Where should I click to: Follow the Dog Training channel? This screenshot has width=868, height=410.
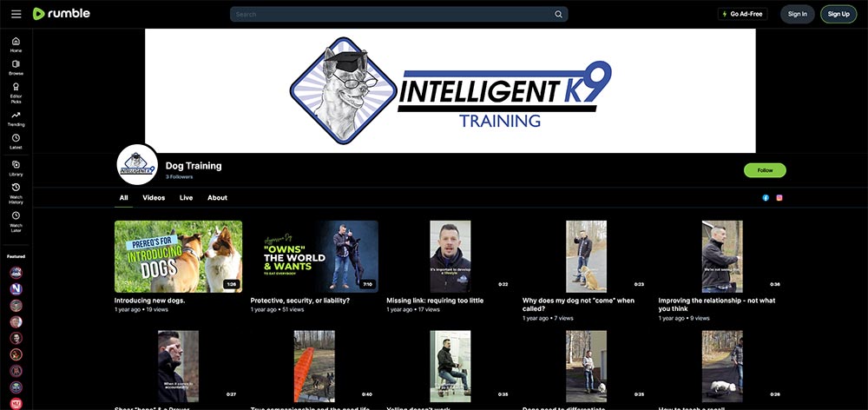coord(765,170)
